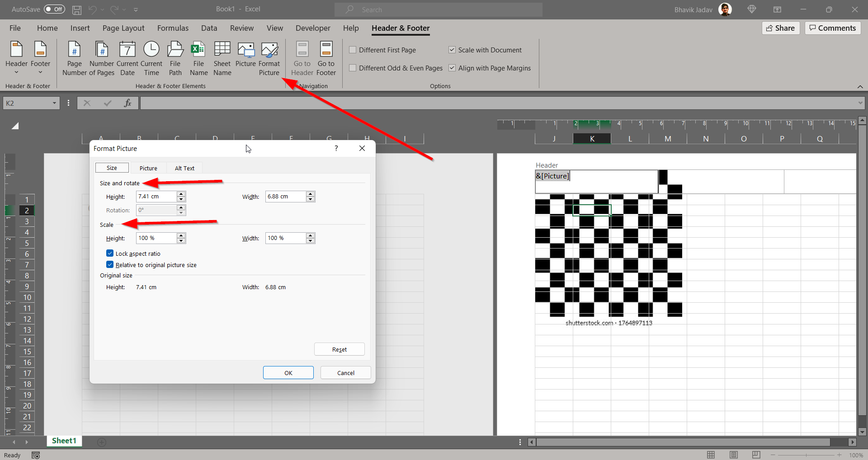Screen dimensions: 868x460
Task: Click the Picture icon in ribbon
Action: (245, 54)
